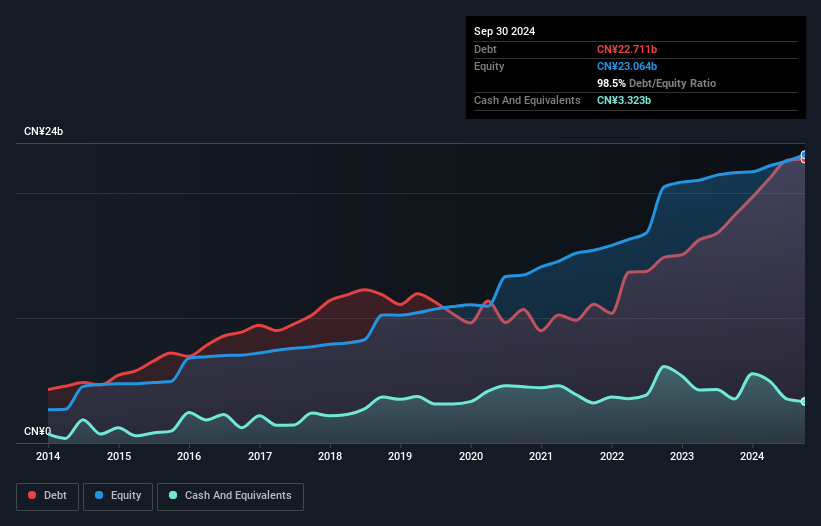Click the 98.5% Debt/Equity Ratio text
The width and height of the screenshot is (821, 526).
point(656,83)
